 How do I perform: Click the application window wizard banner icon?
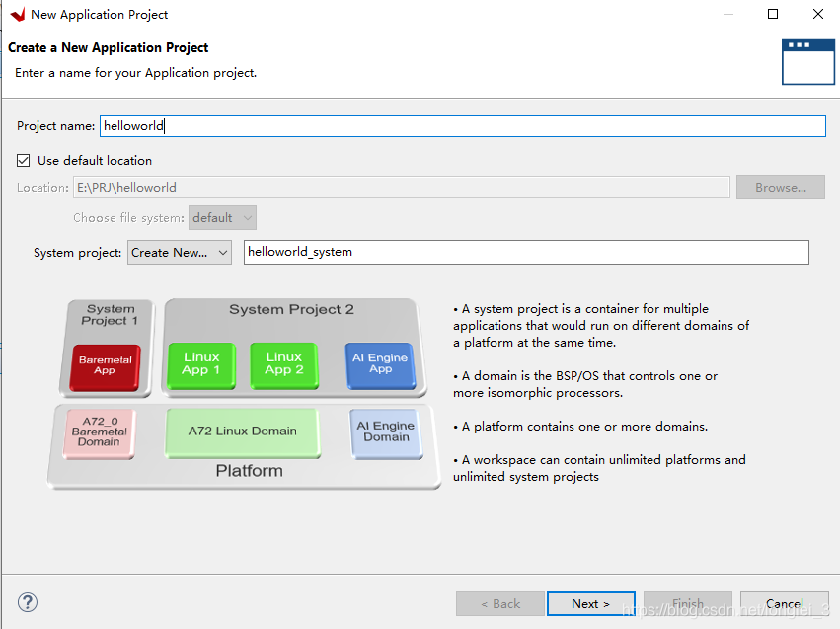807,61
